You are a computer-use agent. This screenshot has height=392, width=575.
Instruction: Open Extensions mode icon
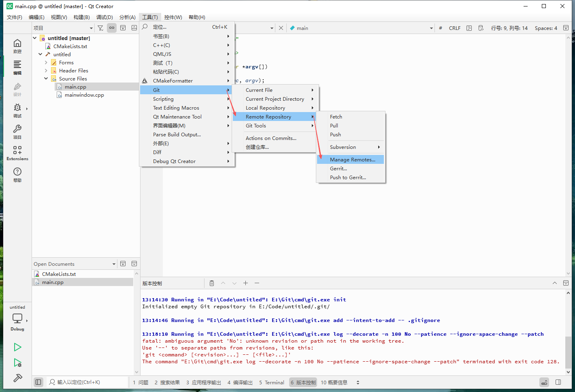pyautogui.click(x=17, y=153)
